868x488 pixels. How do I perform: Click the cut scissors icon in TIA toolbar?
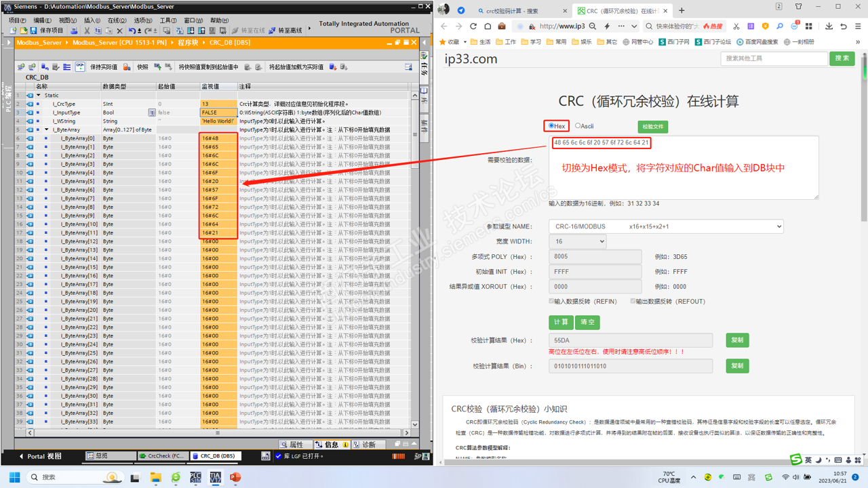pos(87,30)
